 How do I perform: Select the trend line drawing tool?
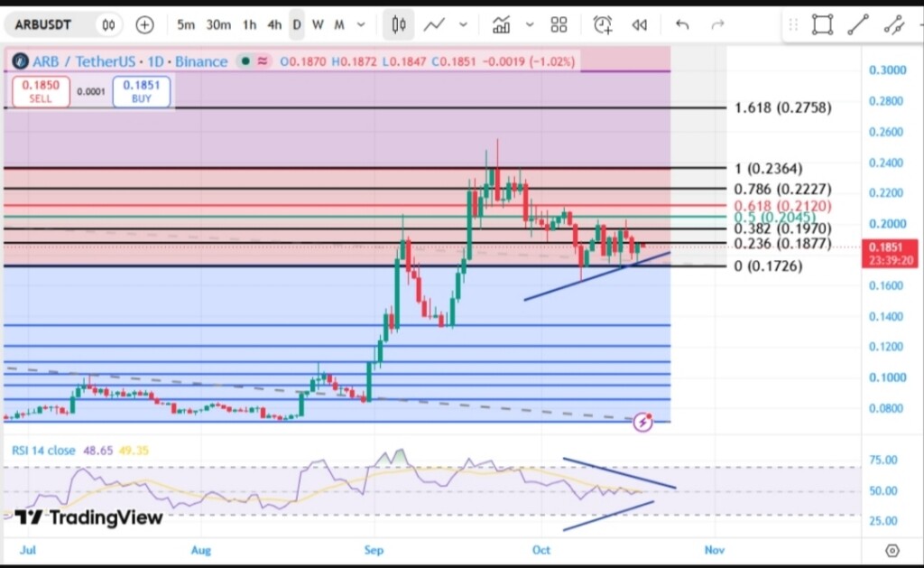click(x=858, y=24)
